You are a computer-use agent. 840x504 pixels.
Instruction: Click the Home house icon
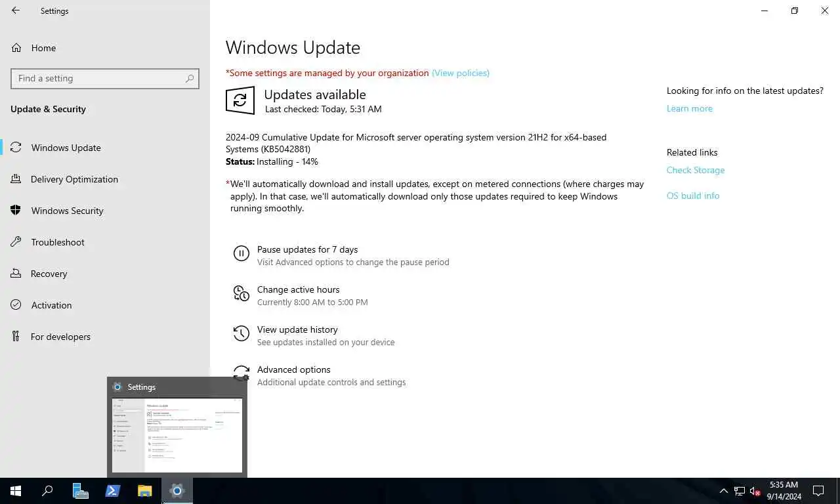[16, 48]
